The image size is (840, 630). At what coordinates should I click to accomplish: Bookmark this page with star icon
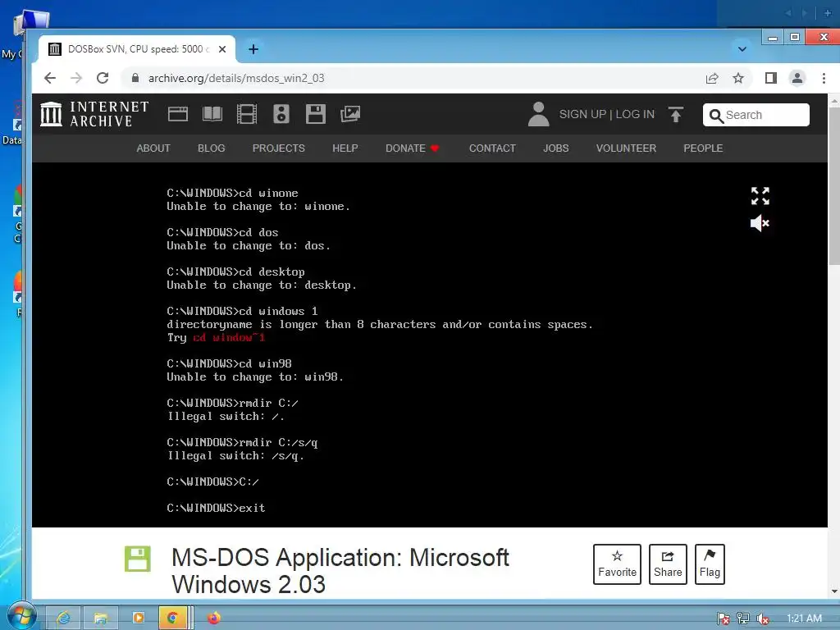click(738, 78)
